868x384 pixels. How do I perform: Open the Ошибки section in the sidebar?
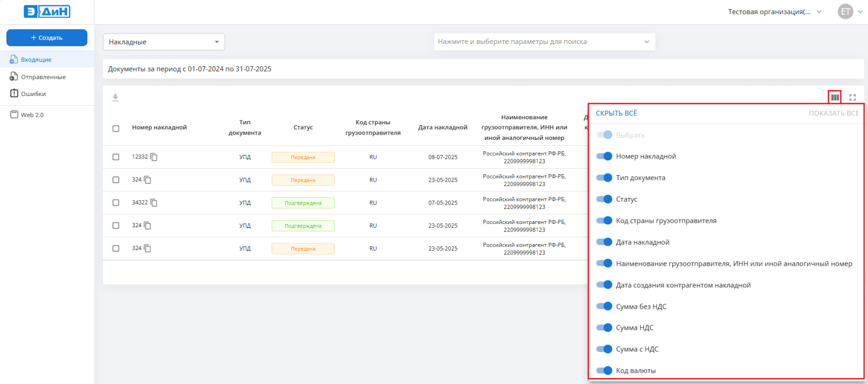33,94
